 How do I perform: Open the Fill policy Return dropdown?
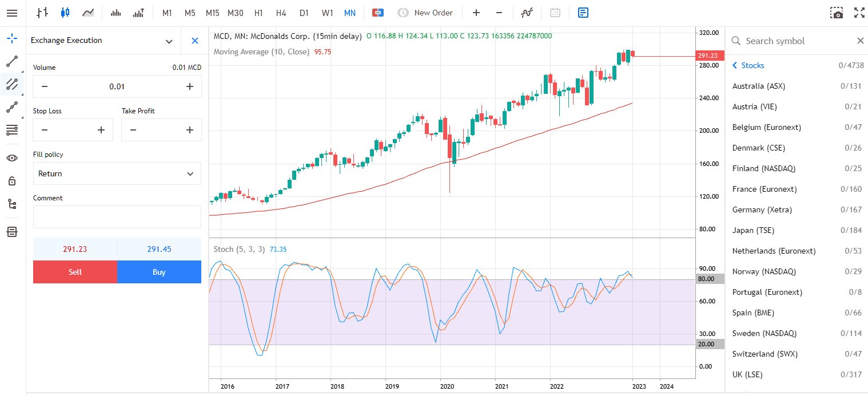[x=117, y=173]
